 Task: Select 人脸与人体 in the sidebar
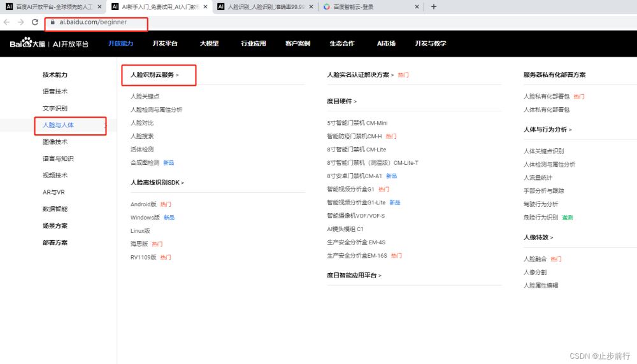pos(59,125)
